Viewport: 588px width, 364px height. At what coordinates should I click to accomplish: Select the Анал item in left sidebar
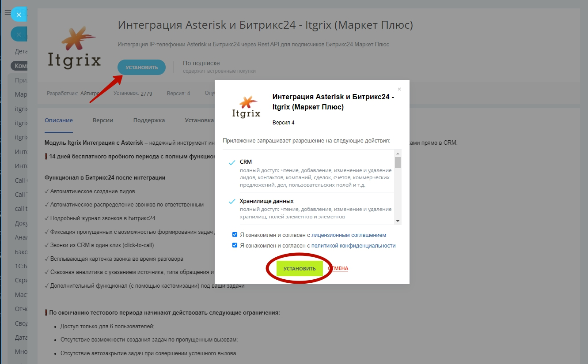pyautogui.click(x=21, y=237)
